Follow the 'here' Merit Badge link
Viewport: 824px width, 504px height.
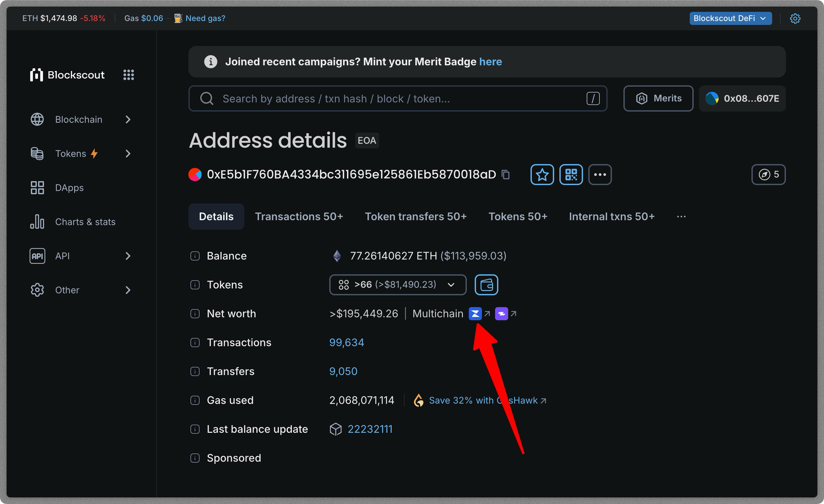(x=490, y=62)
